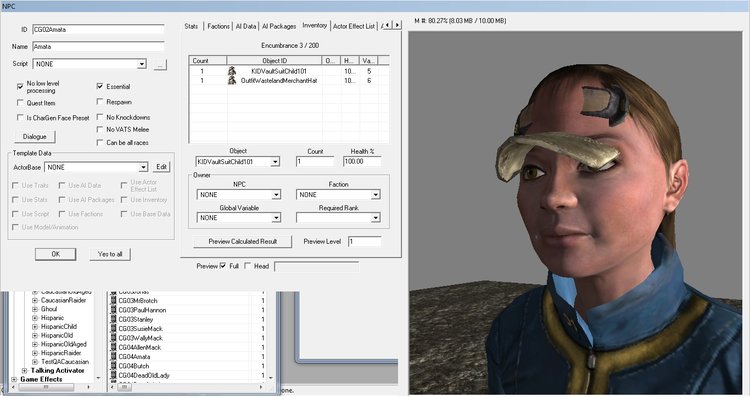
Task: Click the NPC icon next to CG04DeadOldLady
Action: 113,375
